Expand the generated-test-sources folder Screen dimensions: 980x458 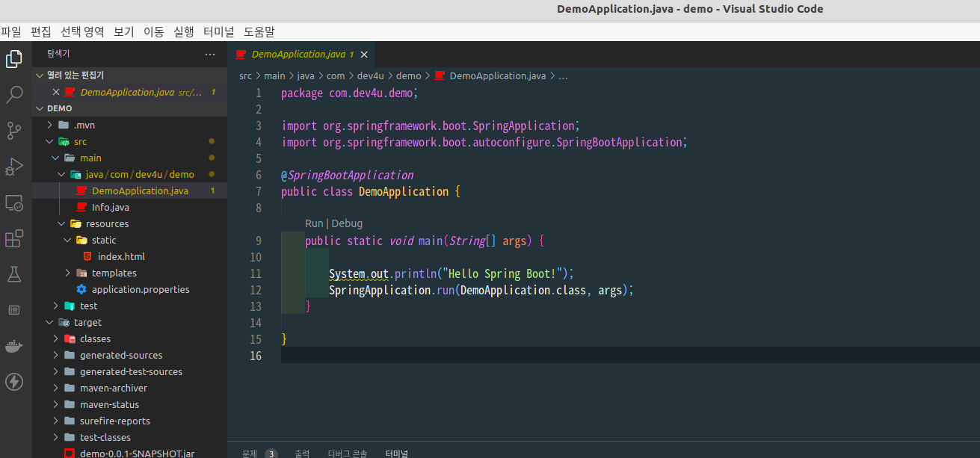[x=56, y=371]
